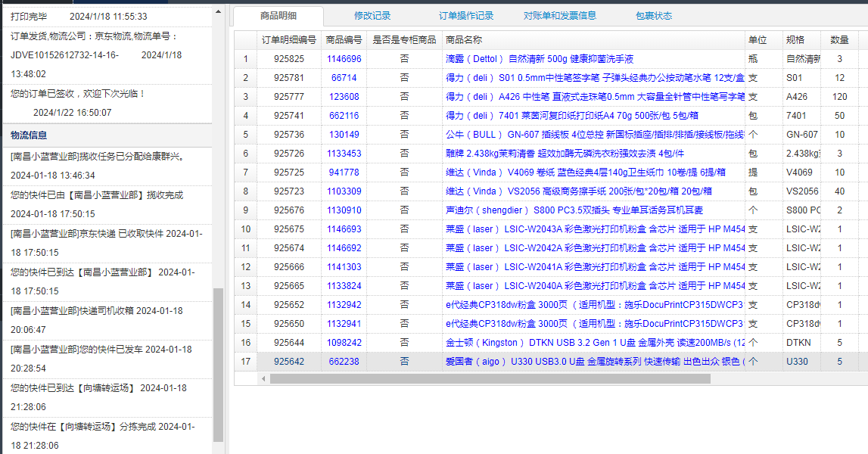Screen dimensions: 868x454
Task: Click the 数量 column header
Action: [x=839, y=40]
